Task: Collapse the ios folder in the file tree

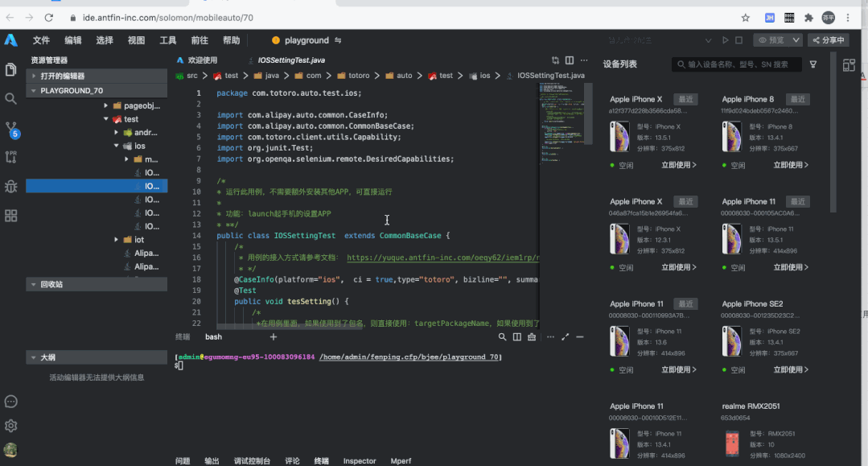Action: 116,146
